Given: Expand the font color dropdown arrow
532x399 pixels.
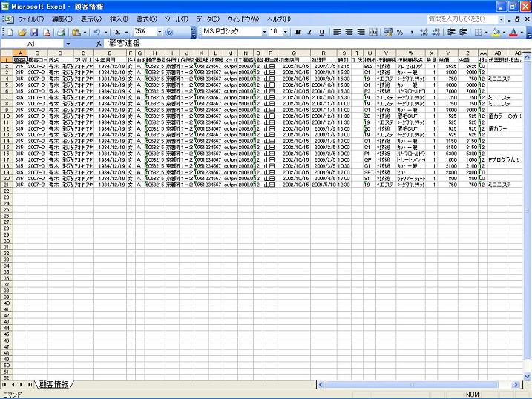Looking at the screenshot, I should pos(522,33).
